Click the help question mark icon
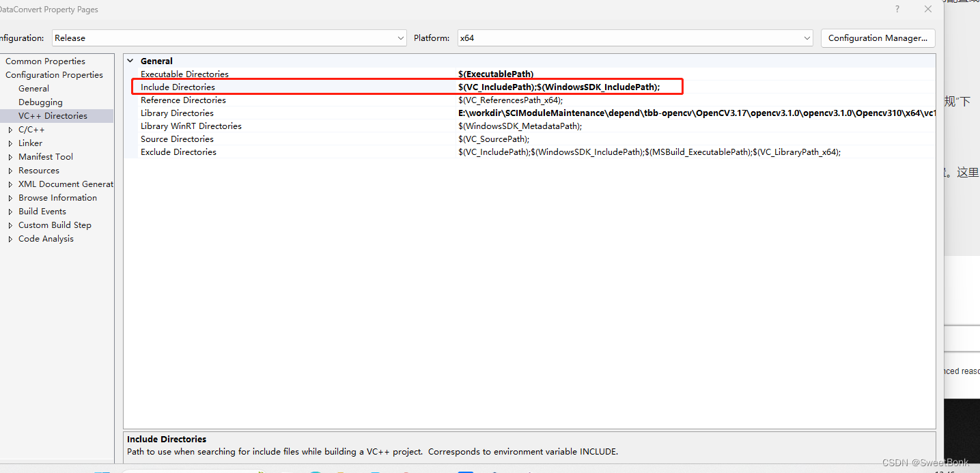Image resolution: width=980 pixels, height=473 pixels. (897, 9)
